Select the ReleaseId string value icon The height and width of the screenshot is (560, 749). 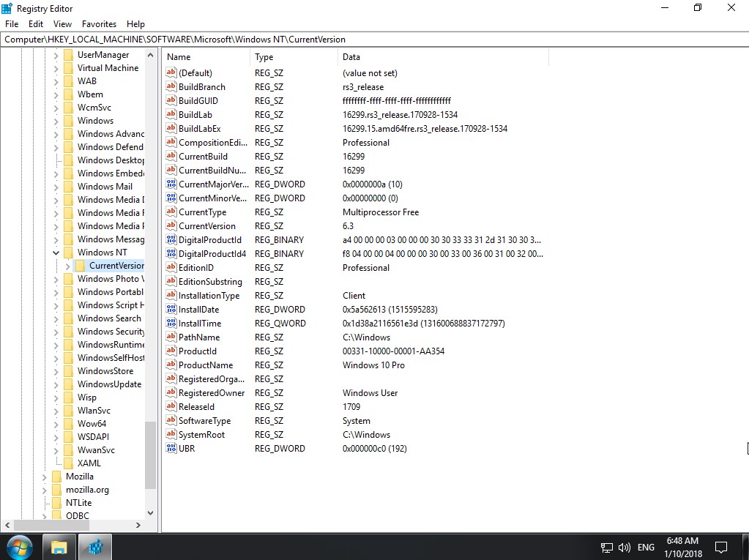[171, 407]
